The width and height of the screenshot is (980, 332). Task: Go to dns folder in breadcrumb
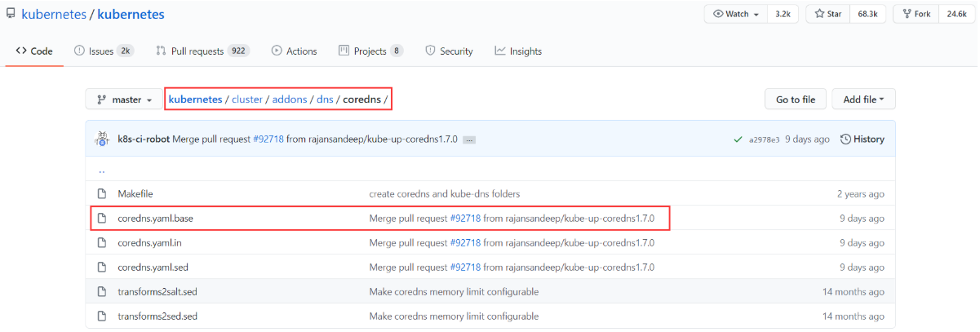click(x=325, y=100)
